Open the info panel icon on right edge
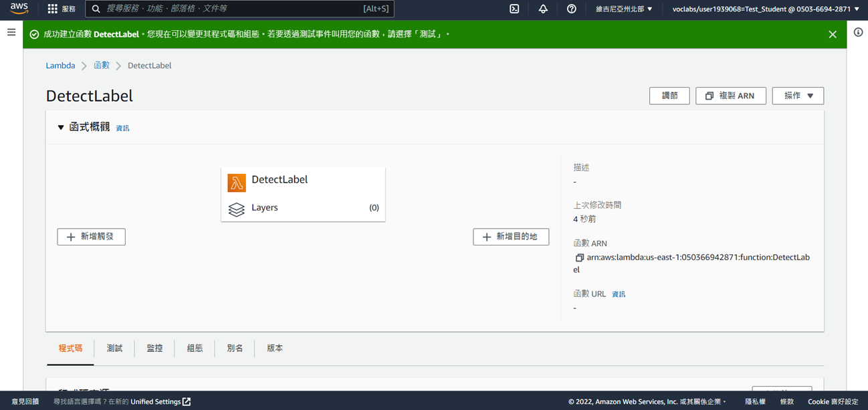Screen dimensions: 868x410 858,32
